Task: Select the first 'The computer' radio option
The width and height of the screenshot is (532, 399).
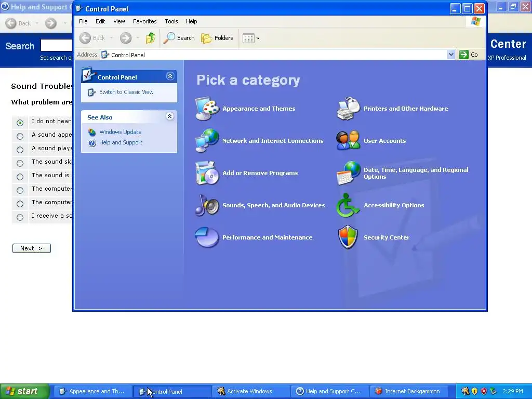Action: [20, 190]
